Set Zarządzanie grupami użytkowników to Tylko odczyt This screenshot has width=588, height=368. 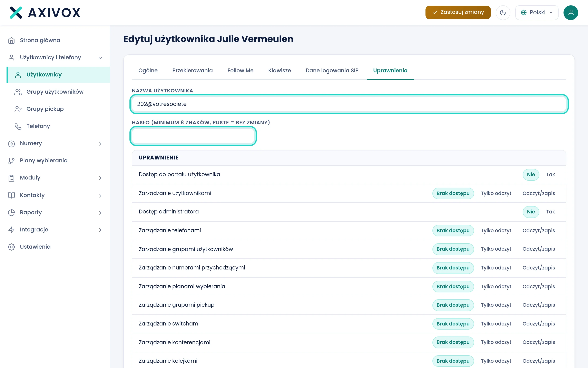pyautogui.click(x=496, y=249)
